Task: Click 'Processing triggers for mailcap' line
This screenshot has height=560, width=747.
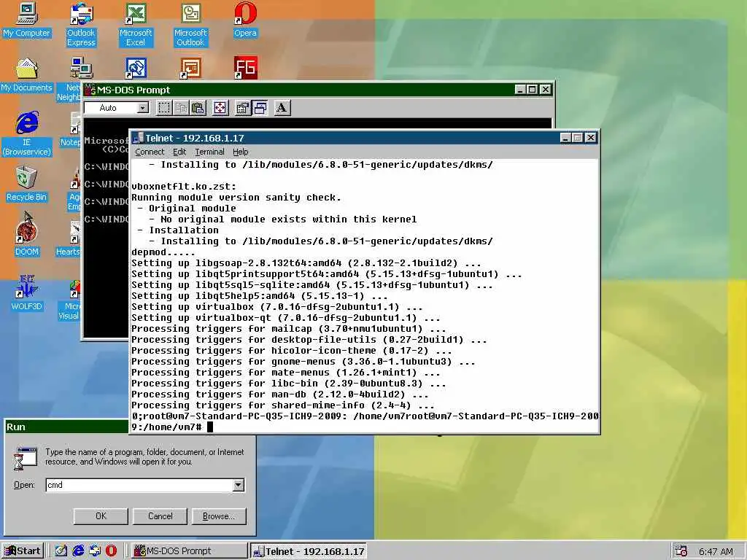Action: pyautogui.click(x=289, y=329)
